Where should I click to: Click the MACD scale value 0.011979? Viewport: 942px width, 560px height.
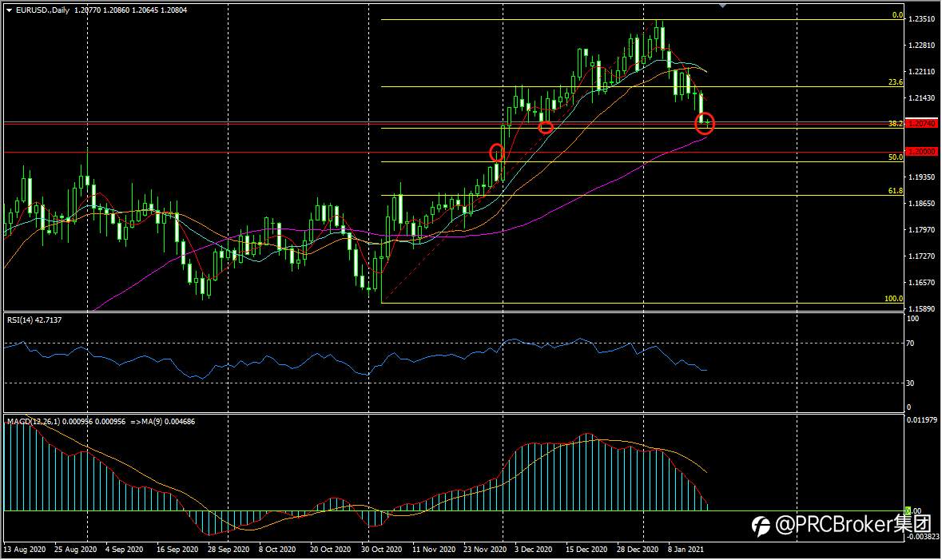pos(922,420)
